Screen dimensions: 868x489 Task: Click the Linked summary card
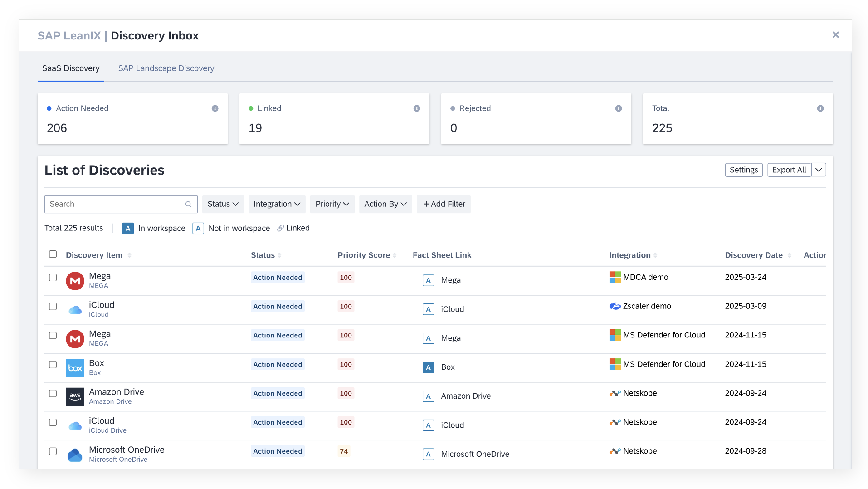[x=334, y=119]
